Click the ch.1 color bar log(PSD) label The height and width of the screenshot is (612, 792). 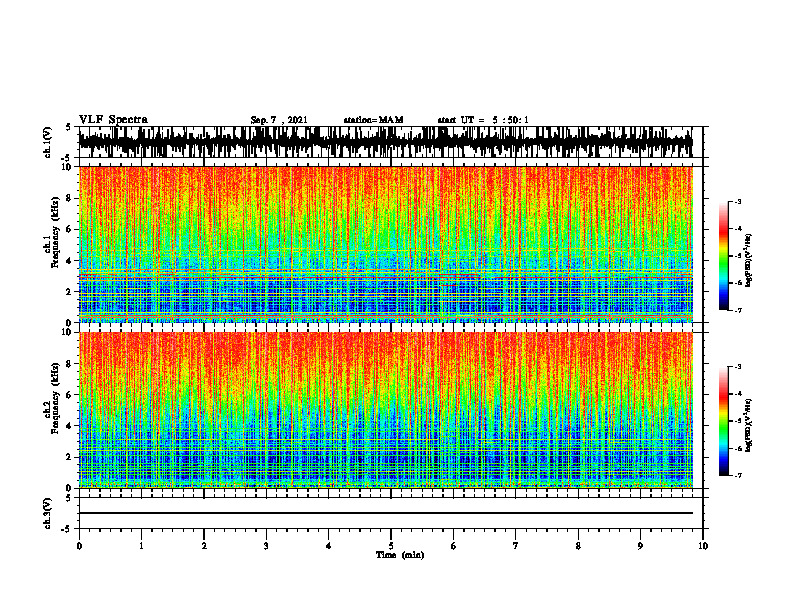[749, 261]
